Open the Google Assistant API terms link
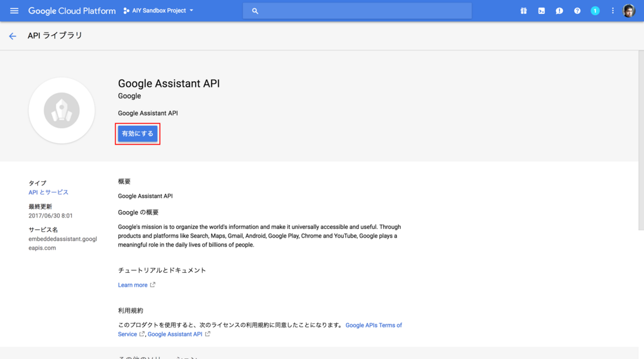 tap(175, 334)
